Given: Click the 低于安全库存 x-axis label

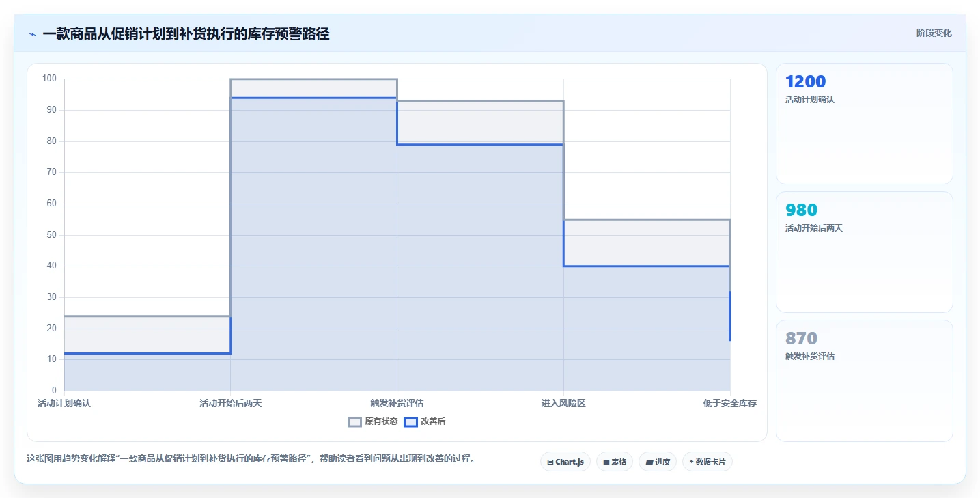Looking at the screenshot, I should click(730, 403).
